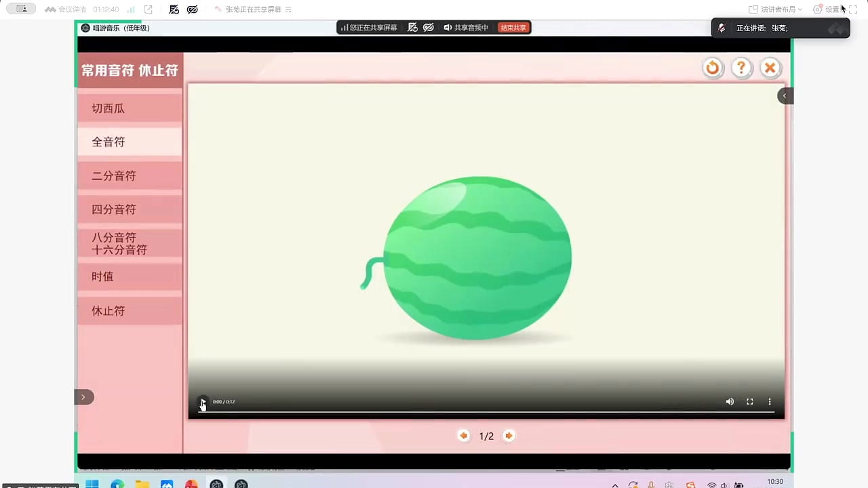Open 设置 settings in meeting bar

(x=827, y=9)
